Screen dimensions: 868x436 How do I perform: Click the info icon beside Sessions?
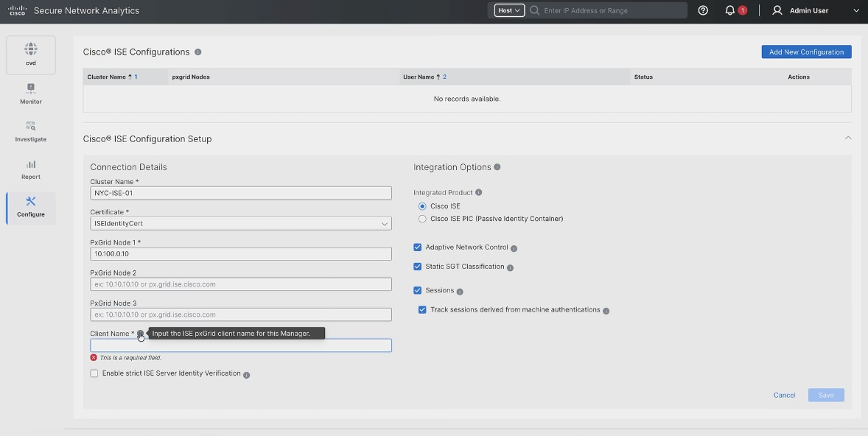click(x=460, y=292)
